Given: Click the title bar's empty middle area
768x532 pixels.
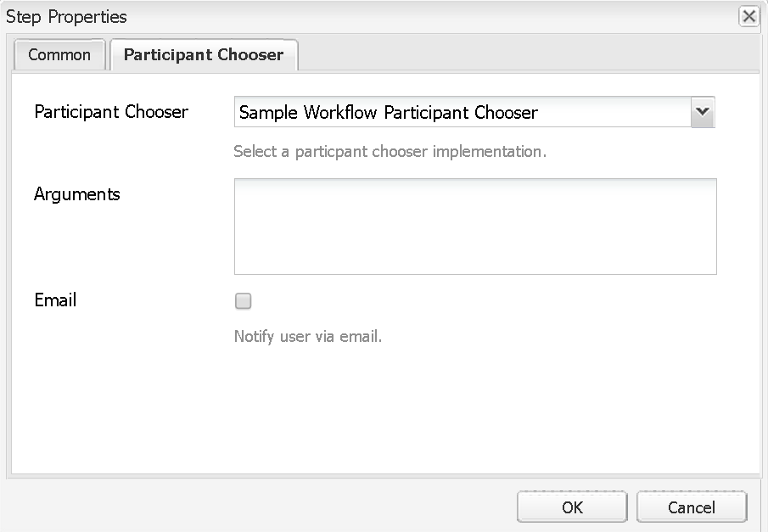Looking at the screenshot, I should (424, 17).
